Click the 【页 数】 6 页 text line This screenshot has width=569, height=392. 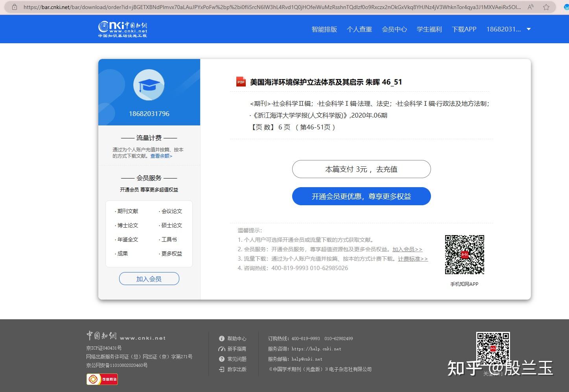tap(293, 127)
